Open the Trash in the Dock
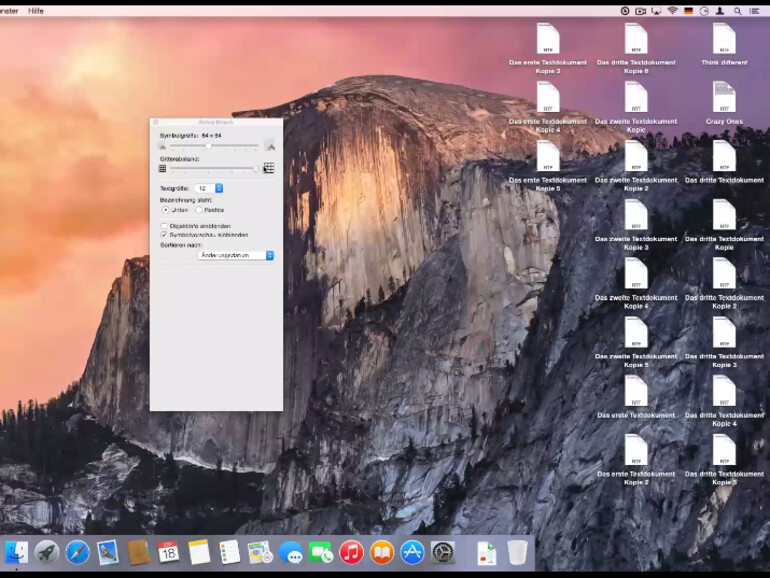This screenshot has height=578, width=770. 517,553
